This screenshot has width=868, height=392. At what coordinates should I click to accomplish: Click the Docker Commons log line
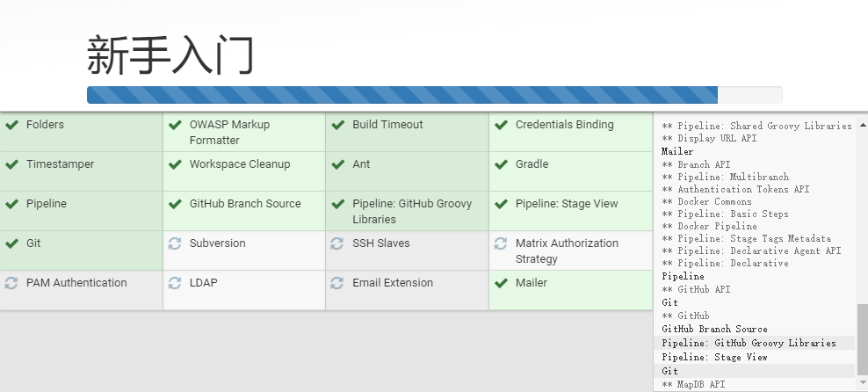707,201
